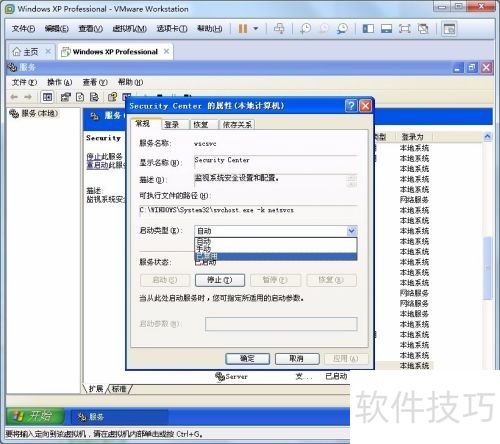Click the take snapshot icon in VMware toolbar
This screenshot has height=444, width=500.
[305, 29]
